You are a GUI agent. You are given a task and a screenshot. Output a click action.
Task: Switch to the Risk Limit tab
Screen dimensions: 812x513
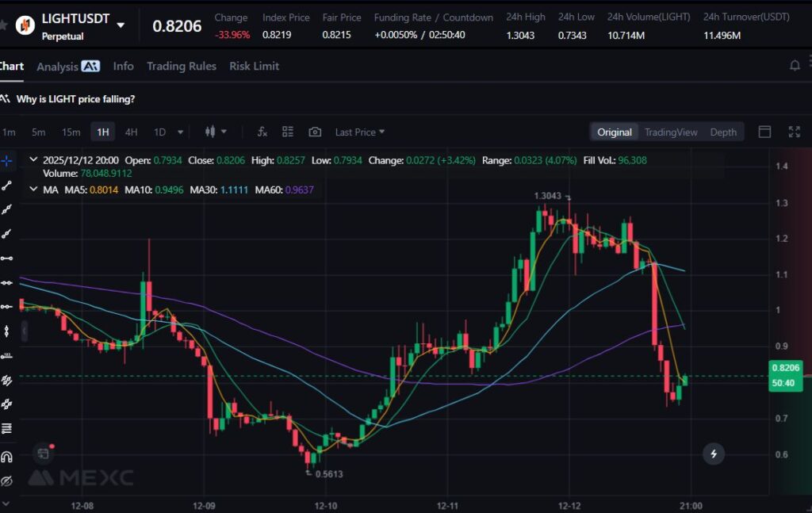(254, 67)
